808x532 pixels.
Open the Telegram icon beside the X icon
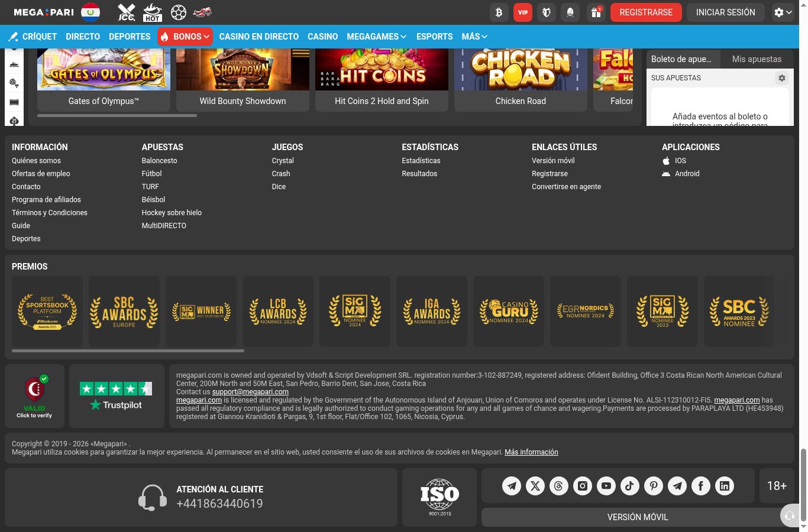pyautogui.click(x=512, y=486)
